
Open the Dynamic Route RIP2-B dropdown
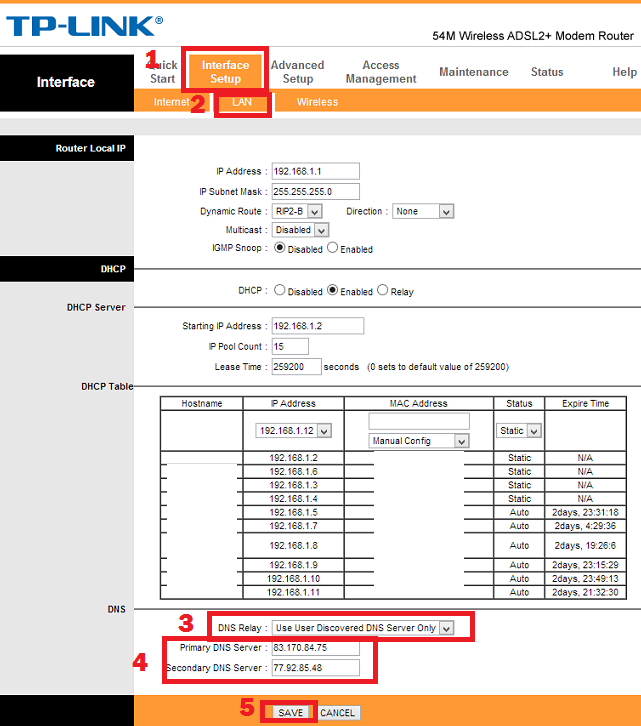pyautogui.click(x=297, y=212)
